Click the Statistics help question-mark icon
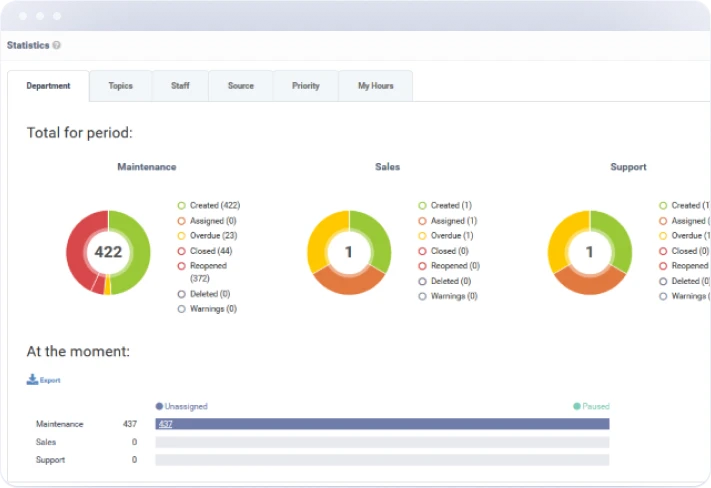 pos(57,45)
